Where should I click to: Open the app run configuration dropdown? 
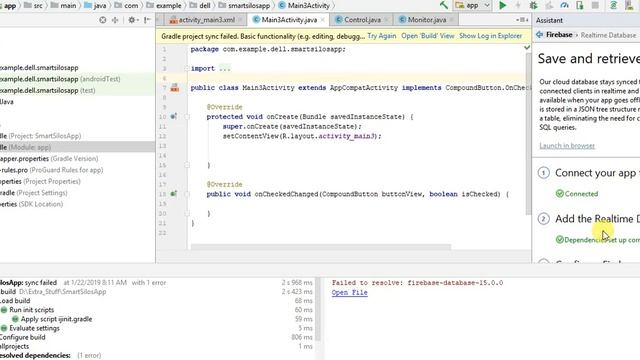coord(473,5)
